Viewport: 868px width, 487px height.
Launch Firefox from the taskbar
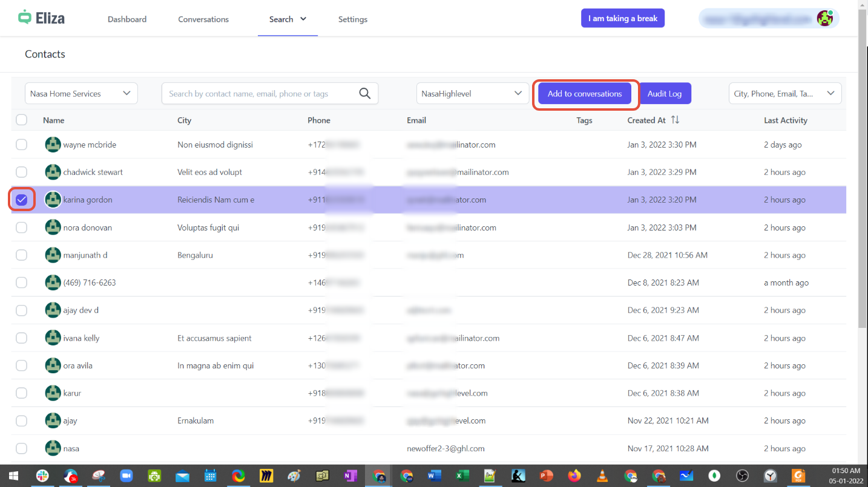click(x=574, y=476)
